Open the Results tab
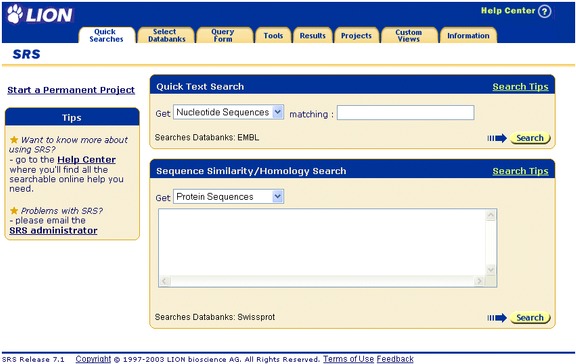Viewport: 576px width, 364px height. (313, 36)
